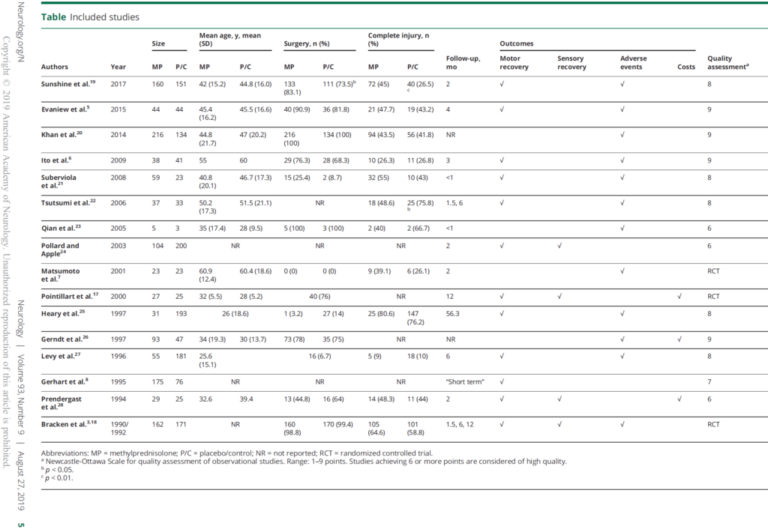Select the Tsutsumi et al. author cell
The height and width of the screenshot is (532, 768).
click(x=68, y=202)
